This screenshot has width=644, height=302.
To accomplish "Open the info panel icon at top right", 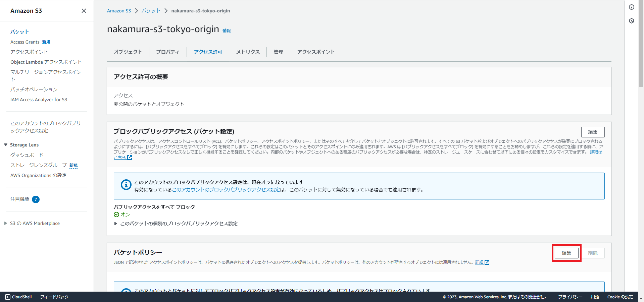I will (x=632, y=7).
